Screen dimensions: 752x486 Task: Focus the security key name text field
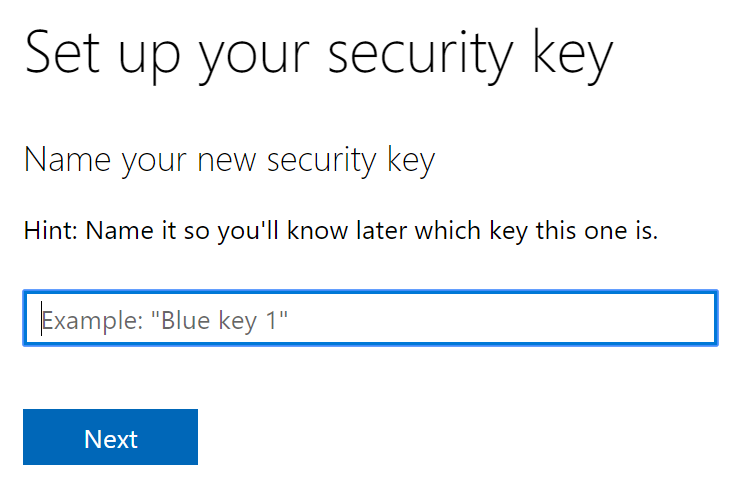coord(370,319)
